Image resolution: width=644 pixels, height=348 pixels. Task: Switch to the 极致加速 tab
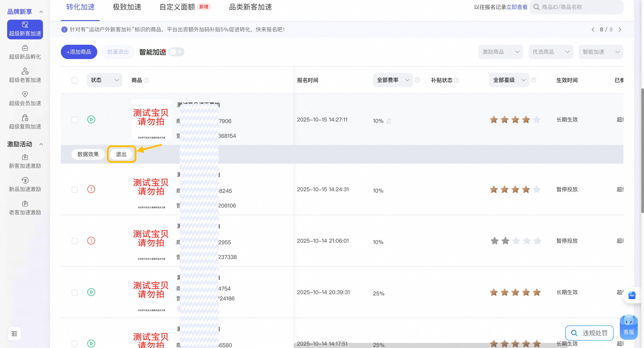[x=127, y=7]
